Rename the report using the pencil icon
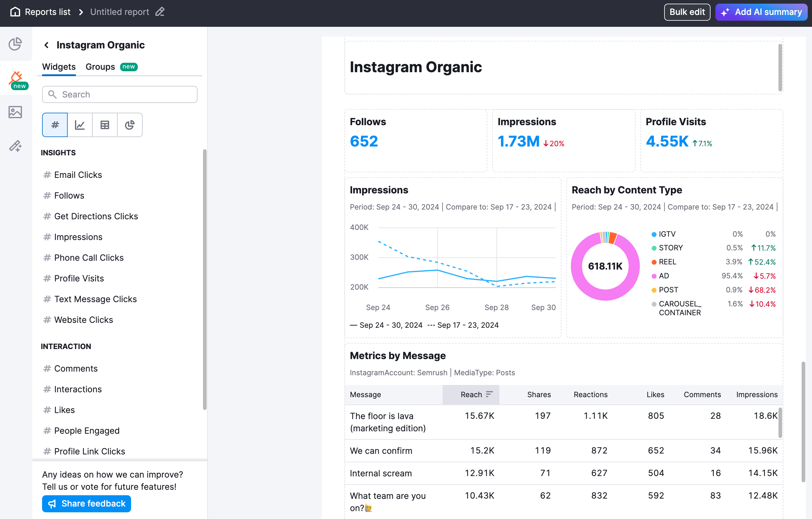812x519 pixels. pyautogui.click(x=160, y=12)
